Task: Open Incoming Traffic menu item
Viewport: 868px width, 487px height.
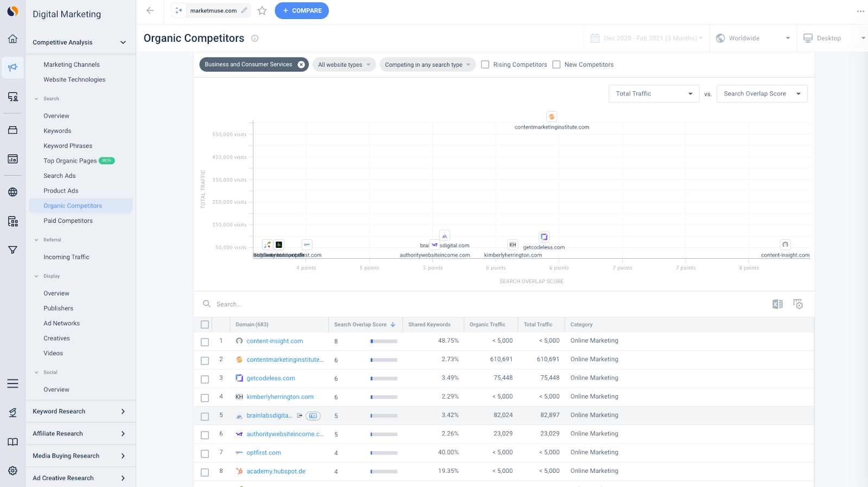Action: point(66,257)
